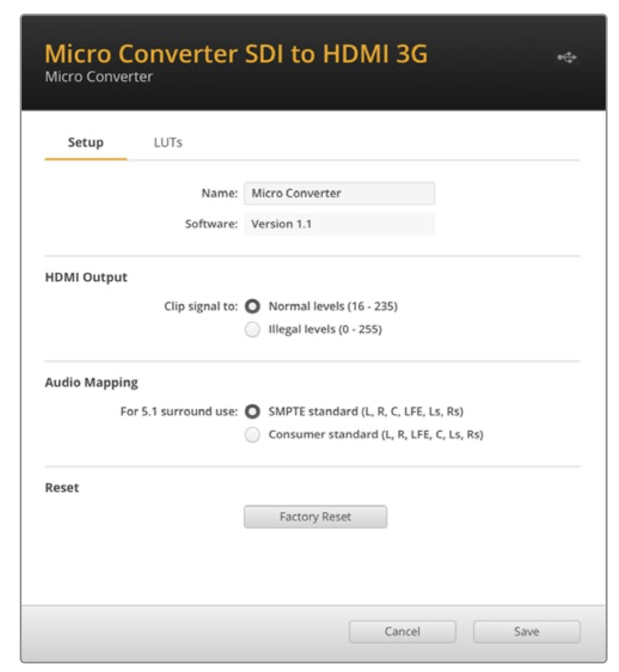Click the 'Name:' label

220,193
